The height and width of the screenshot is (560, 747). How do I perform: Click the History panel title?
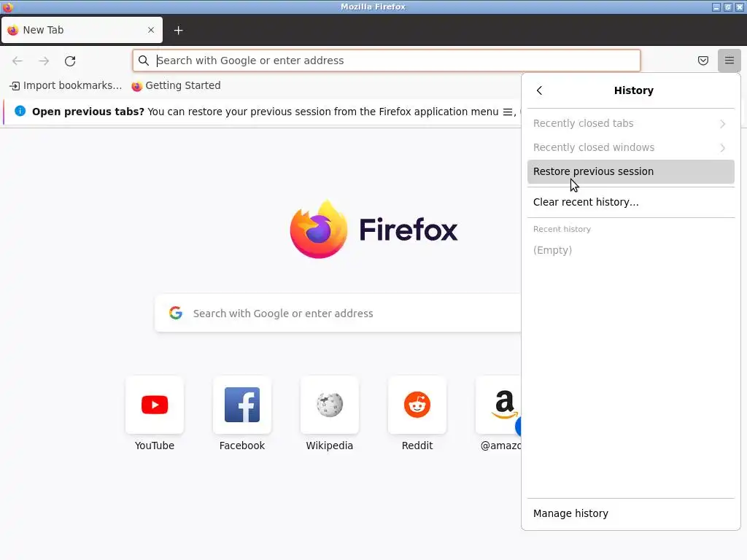click(x=634, y=90)
